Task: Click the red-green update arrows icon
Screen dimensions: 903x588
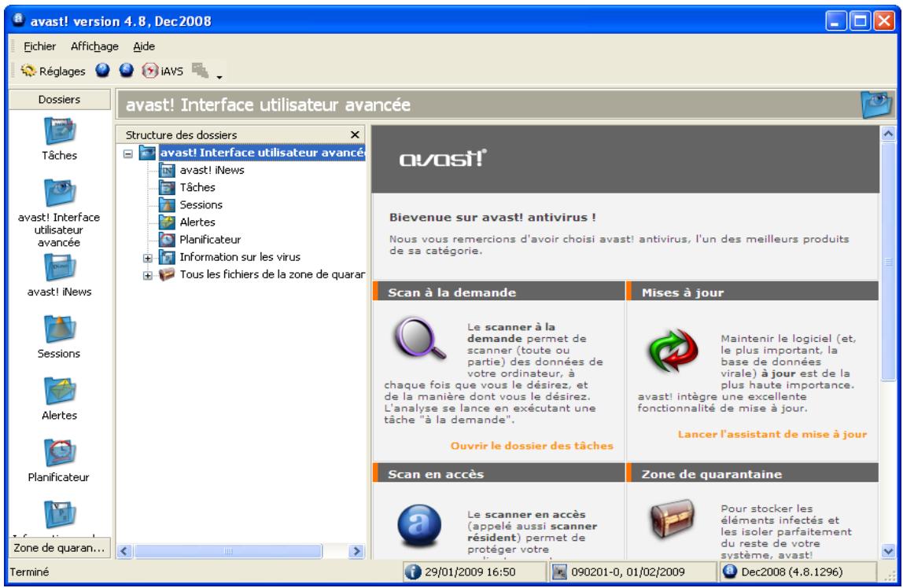Action: click(x=673, y=351)
